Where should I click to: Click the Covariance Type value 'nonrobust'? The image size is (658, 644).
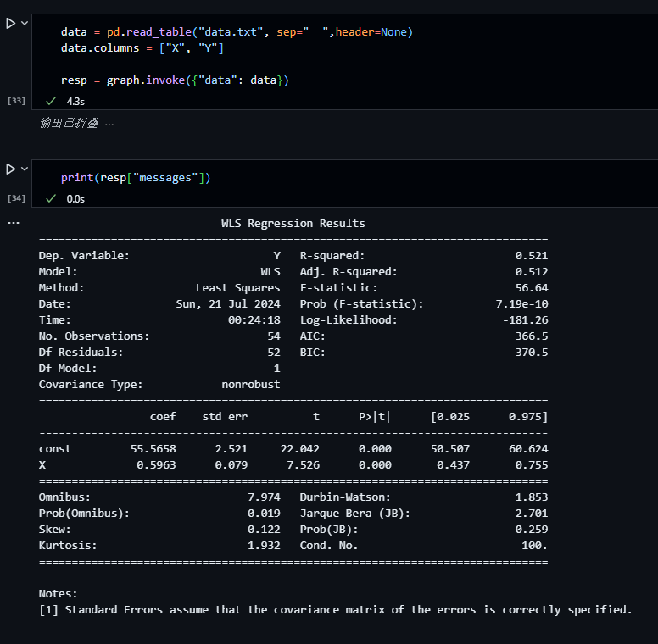point(250,385)
